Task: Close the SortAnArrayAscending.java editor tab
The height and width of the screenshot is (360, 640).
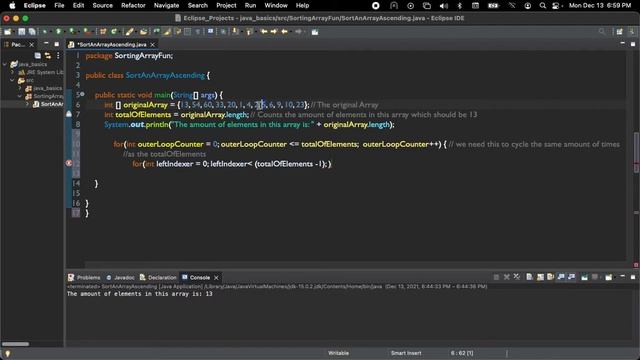Action: [153, 44]
